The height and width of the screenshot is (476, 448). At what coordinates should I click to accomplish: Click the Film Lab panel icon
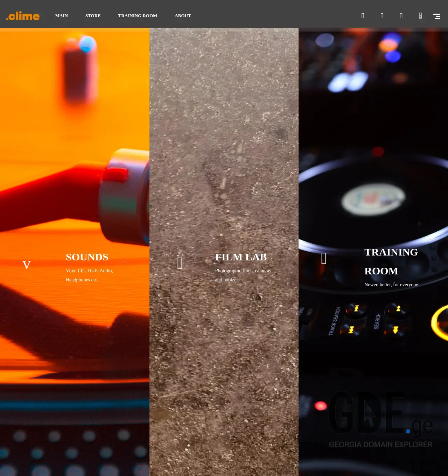(180, 262)
